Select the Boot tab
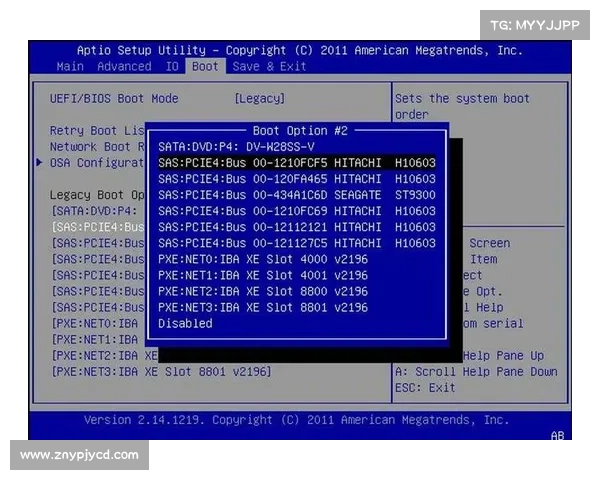This screenshot has height=480, width=600. (205, 67)
